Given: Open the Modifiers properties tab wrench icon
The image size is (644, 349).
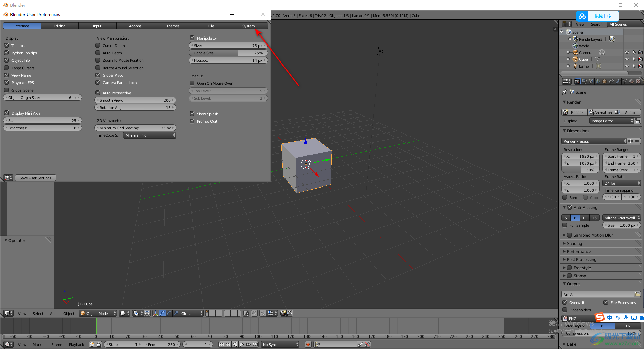Looking at the screenshot, I should (x=618, y=81).
